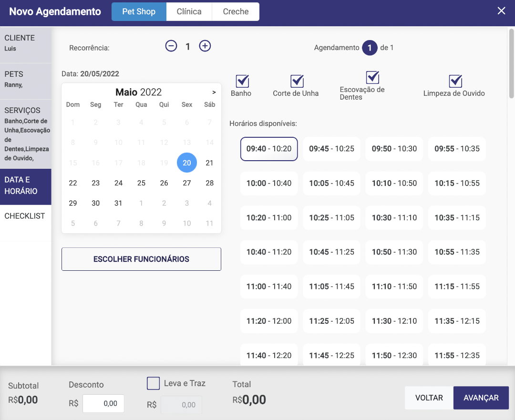Uncheck the Banho service checkbox

click(242, 81)
